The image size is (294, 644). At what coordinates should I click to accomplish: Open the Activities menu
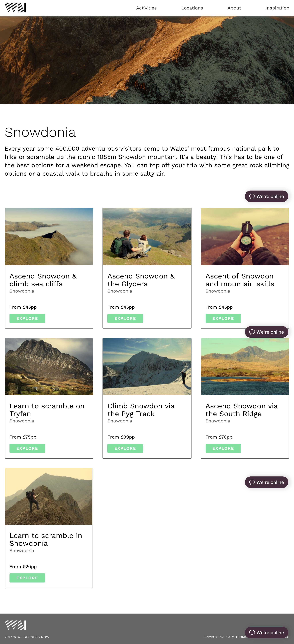click(146, 8)
